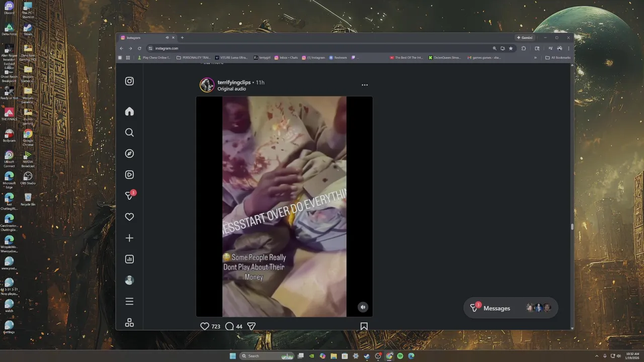Viewport: 644px width, 362px height.
Task: Create a new post with the plus icon
Action: coord(129,238)
